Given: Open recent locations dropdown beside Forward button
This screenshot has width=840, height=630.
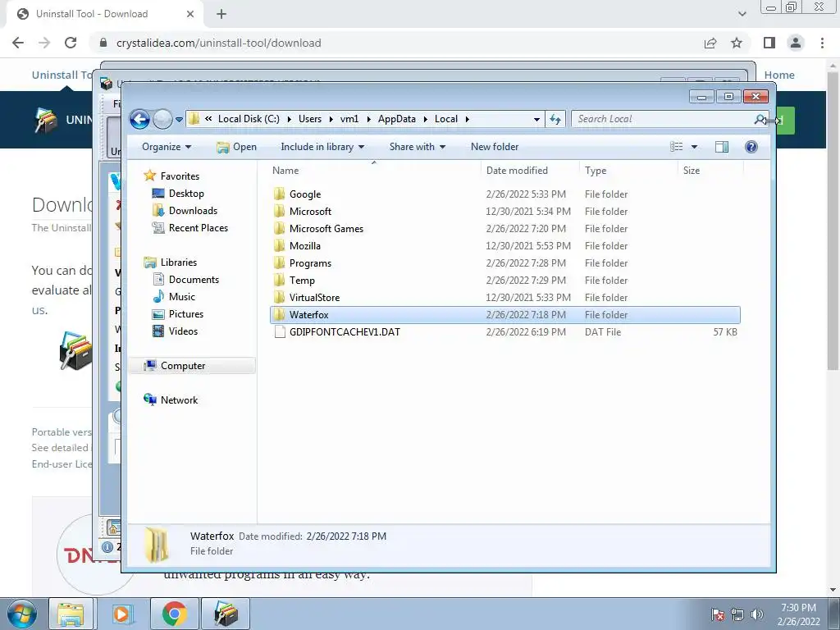Looking at the screenshot, I should pyautogui.click(x=179, y=120).
